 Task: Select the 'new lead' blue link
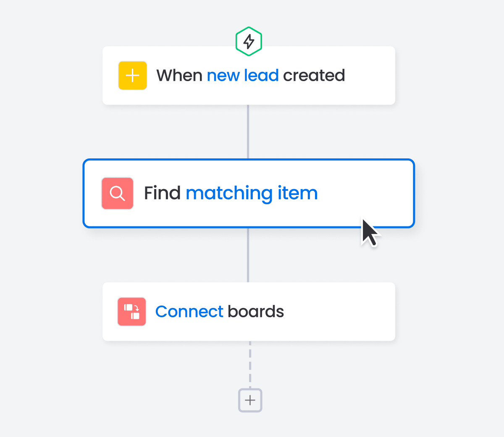243,76
